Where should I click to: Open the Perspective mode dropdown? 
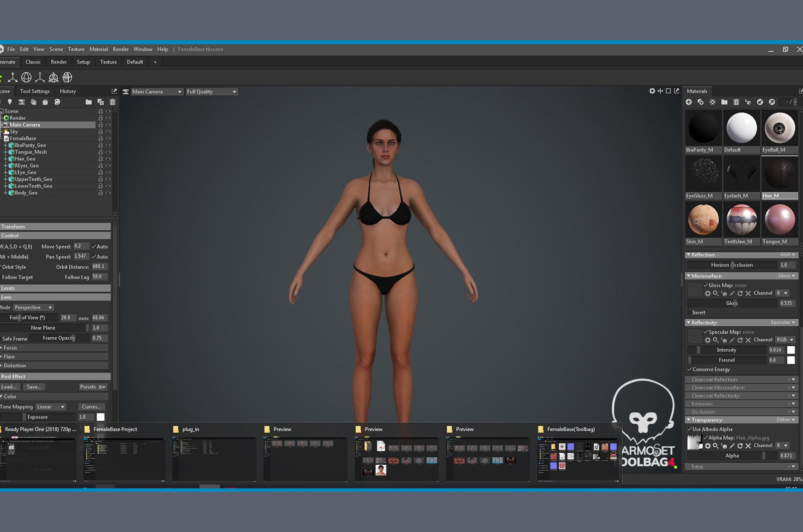tap(33, 307)
